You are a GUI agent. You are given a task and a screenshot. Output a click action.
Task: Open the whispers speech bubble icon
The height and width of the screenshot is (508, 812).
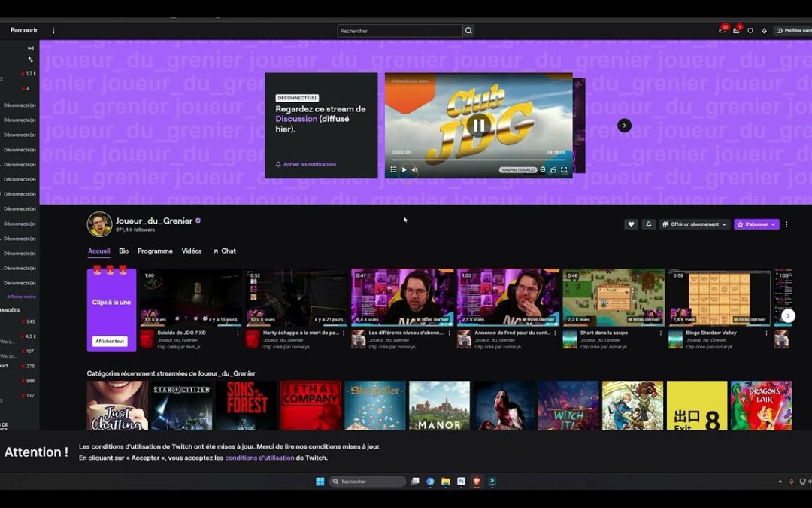click(x=750, y=31)
